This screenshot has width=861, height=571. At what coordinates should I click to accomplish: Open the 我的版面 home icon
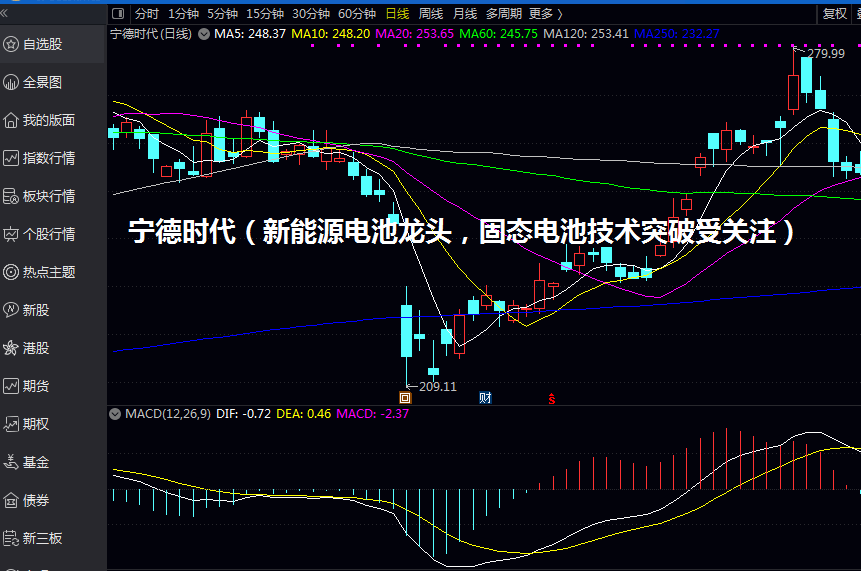tap(11, 120)
